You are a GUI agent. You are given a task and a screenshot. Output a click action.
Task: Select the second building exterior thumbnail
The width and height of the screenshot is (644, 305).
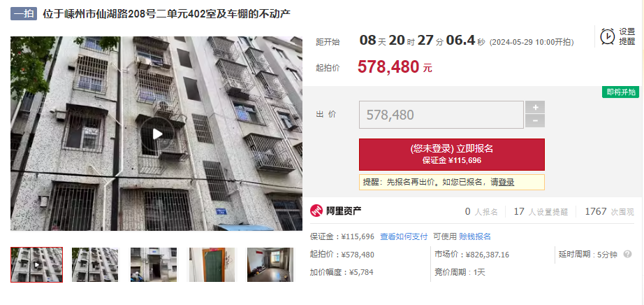click(95, 264)
